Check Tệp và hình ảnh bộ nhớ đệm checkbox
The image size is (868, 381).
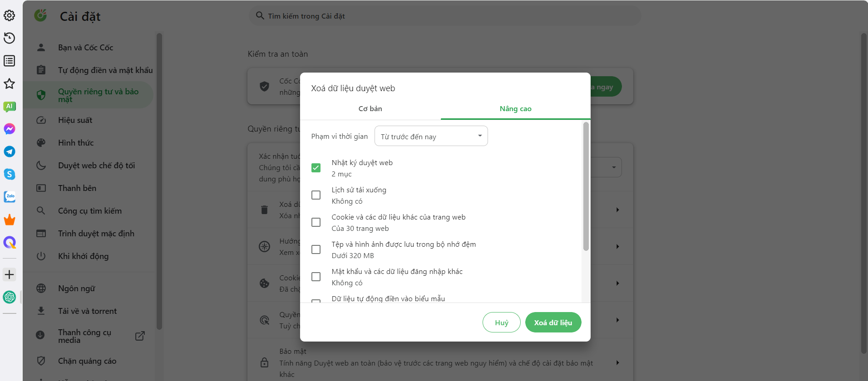point(316,249)
